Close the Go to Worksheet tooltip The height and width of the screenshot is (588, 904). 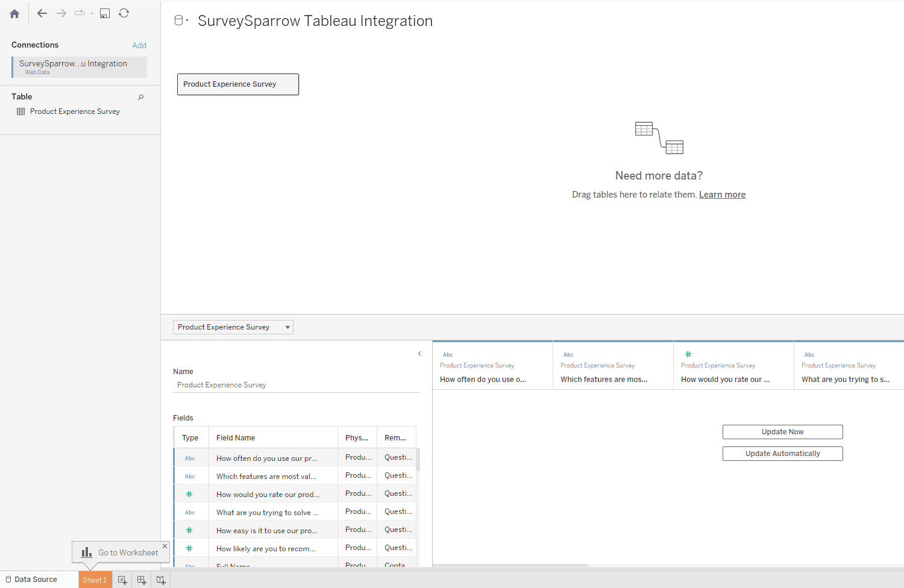coord(165,546)
